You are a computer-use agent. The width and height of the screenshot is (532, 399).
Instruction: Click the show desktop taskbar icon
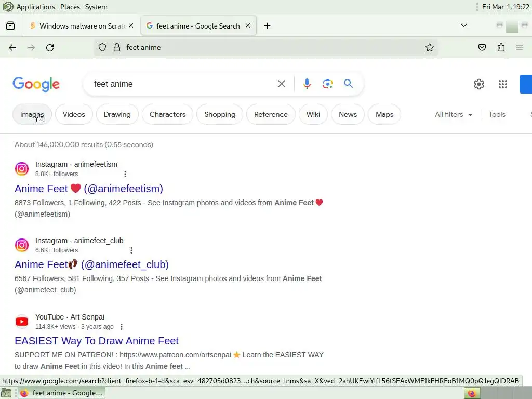(x=6, y=393)
